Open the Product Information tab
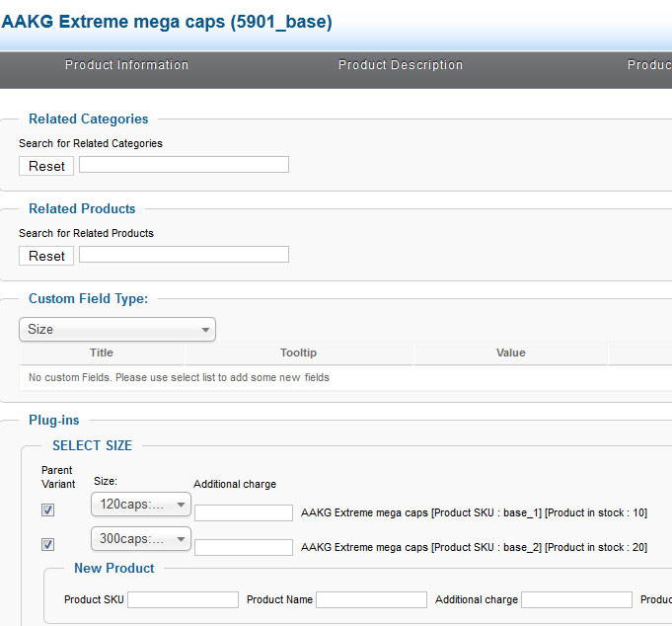Viewport: 672px width, 626px height. (126, 65)
